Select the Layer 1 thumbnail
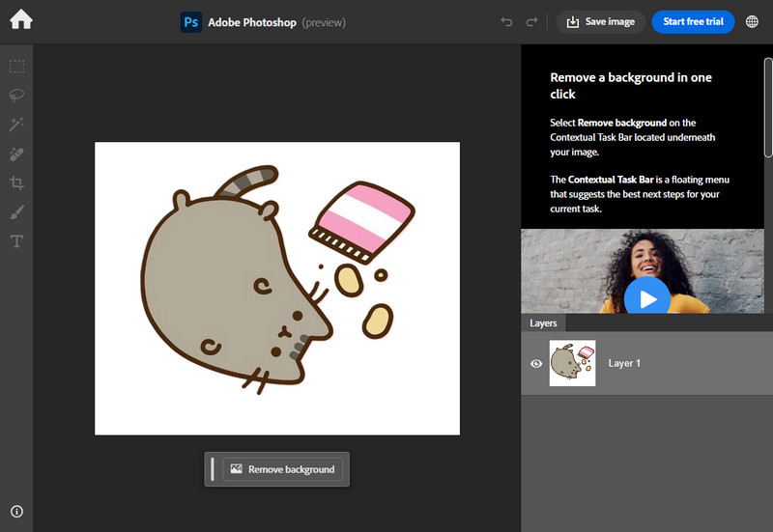 pyautogui.click(x=572, y=363)
